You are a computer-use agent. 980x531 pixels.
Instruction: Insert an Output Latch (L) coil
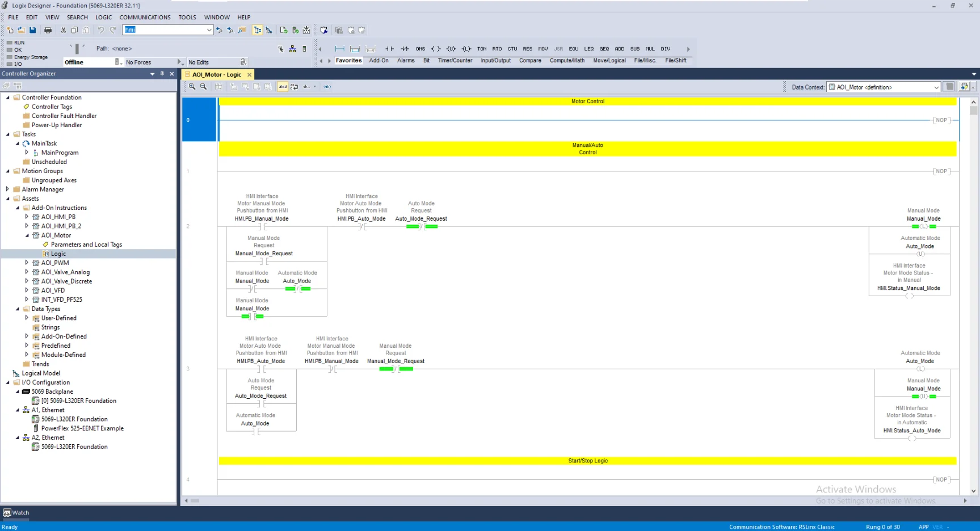pos(466,49)
